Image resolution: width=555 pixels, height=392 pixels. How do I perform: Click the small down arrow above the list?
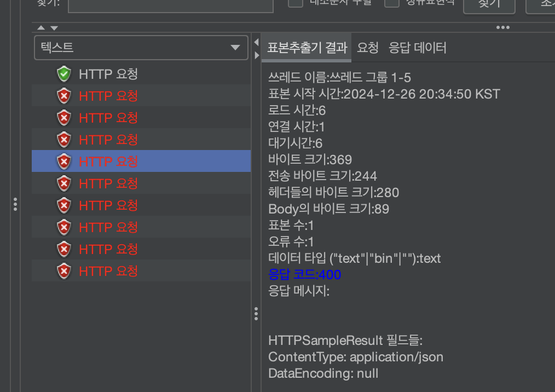tap(54, 28)
